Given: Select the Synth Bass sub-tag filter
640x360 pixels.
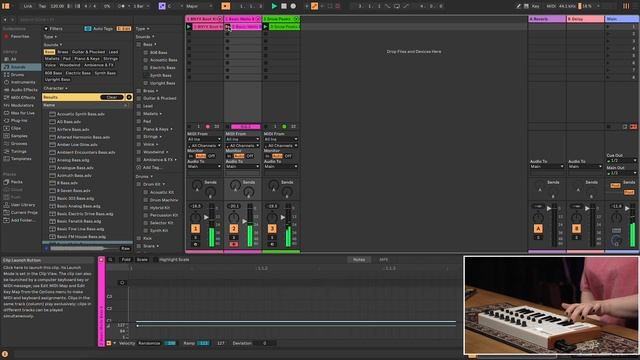Looking at the screenshot, I should [x=105, y=73].
